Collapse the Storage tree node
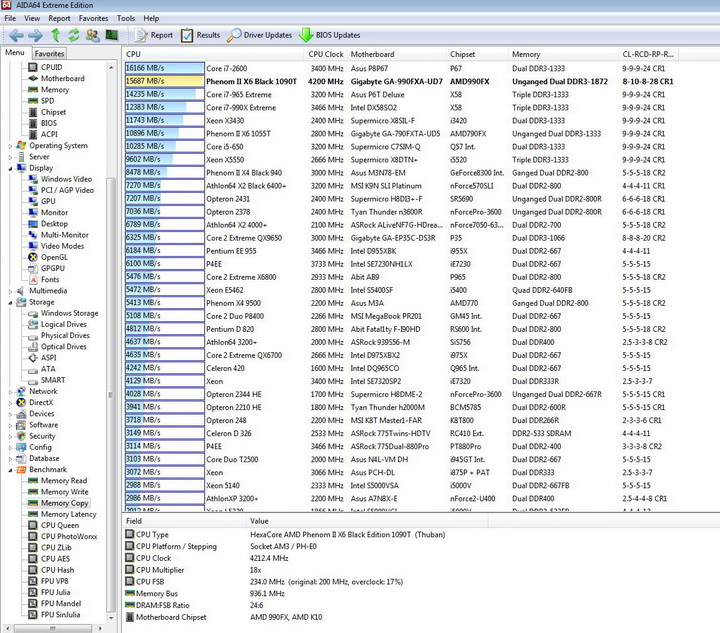Screen dimensions: 720x633 point(11,302)
